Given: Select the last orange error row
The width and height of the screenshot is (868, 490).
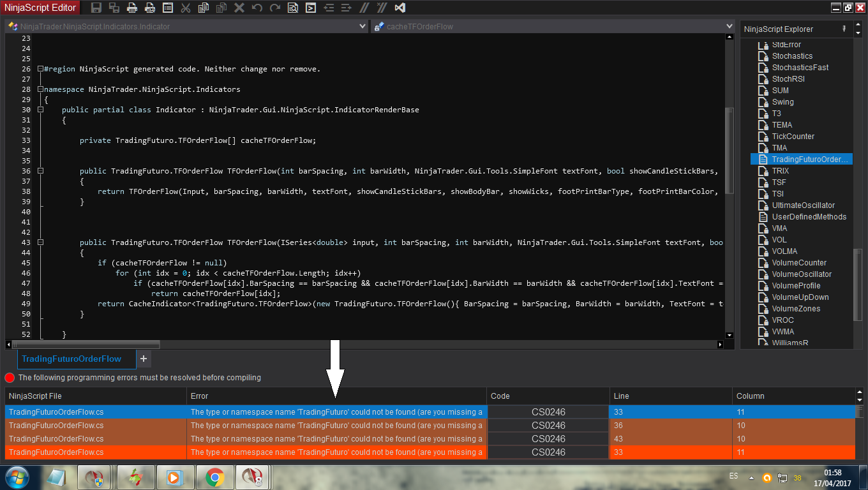Looking at the screenshot, I should click(x=430, y=452).
